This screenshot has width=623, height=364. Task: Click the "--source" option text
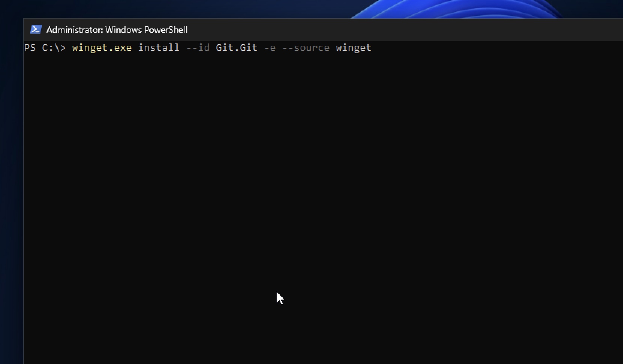pos(306,48)
